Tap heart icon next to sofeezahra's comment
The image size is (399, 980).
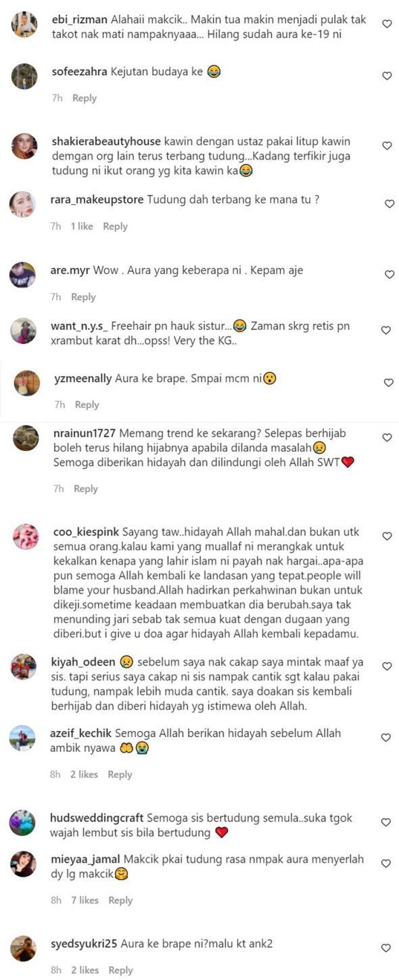click(387, 76)
